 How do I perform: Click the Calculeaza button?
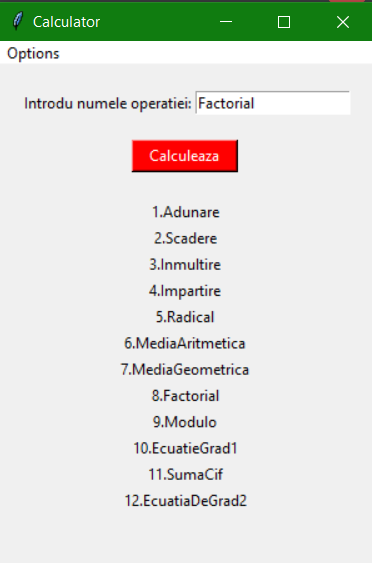coord(185,156)
